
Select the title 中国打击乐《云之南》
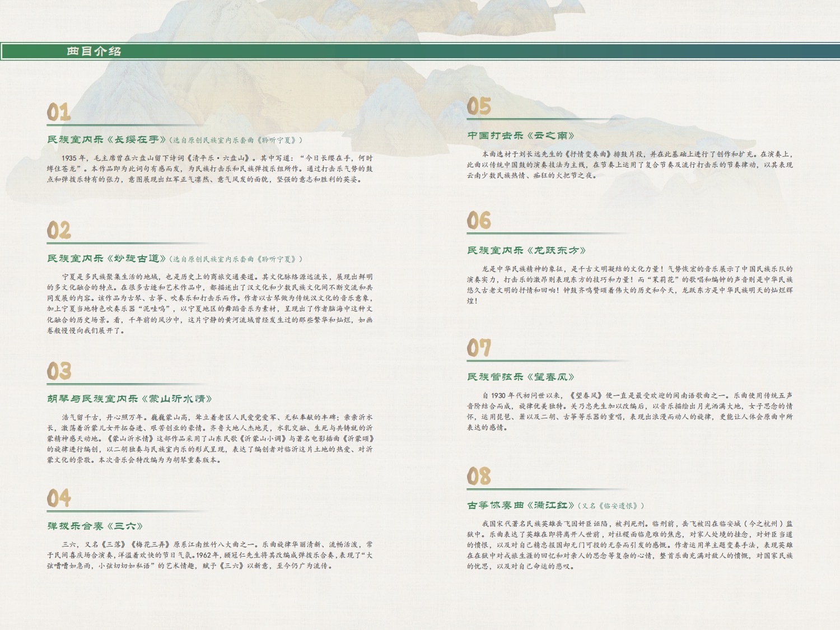pyautogui.click(x=521, y=136)
